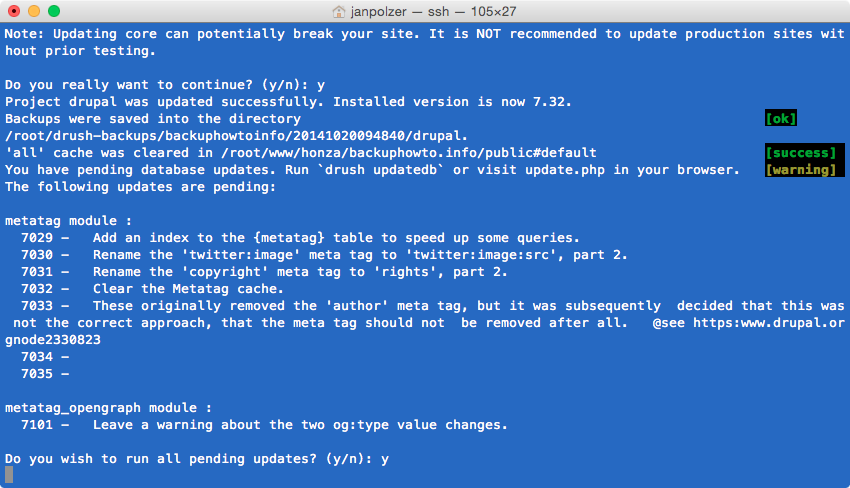This screenshot has height=488, width=850.
Task: Click the yellow [warning] status label
Action: click(800, 170)
